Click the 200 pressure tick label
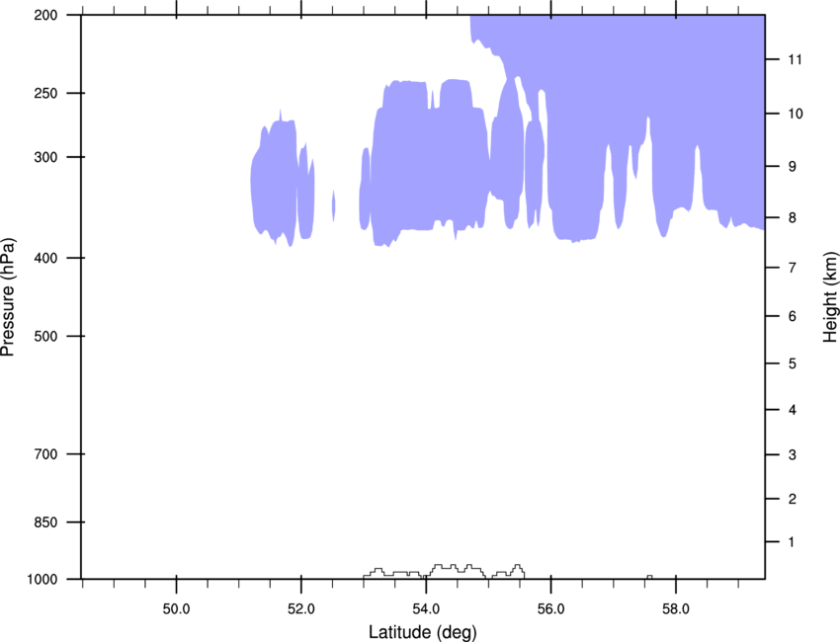Viewport: 840px width, 642px height. click(x=45, y=15)
